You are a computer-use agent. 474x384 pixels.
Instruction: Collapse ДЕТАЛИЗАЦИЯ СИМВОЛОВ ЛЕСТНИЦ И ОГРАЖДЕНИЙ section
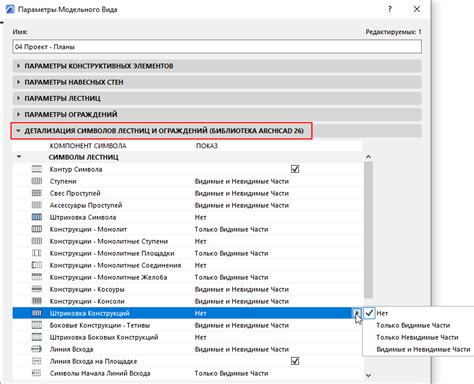162,131
